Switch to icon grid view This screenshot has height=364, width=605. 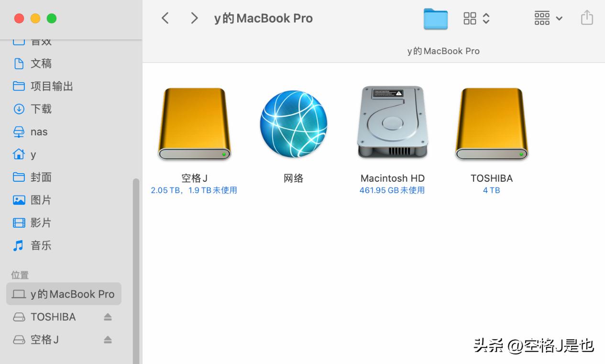(470, 19)
